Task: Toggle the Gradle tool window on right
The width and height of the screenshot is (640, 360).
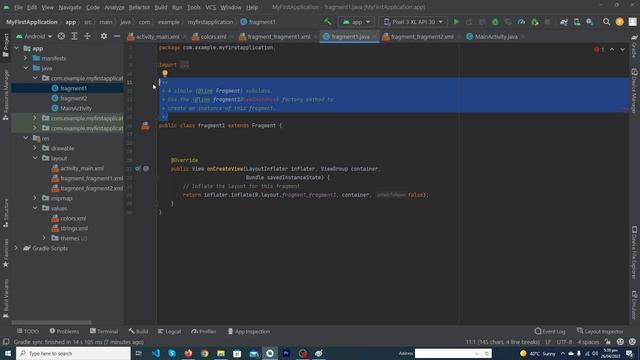Action: click(x=634, y=46)
